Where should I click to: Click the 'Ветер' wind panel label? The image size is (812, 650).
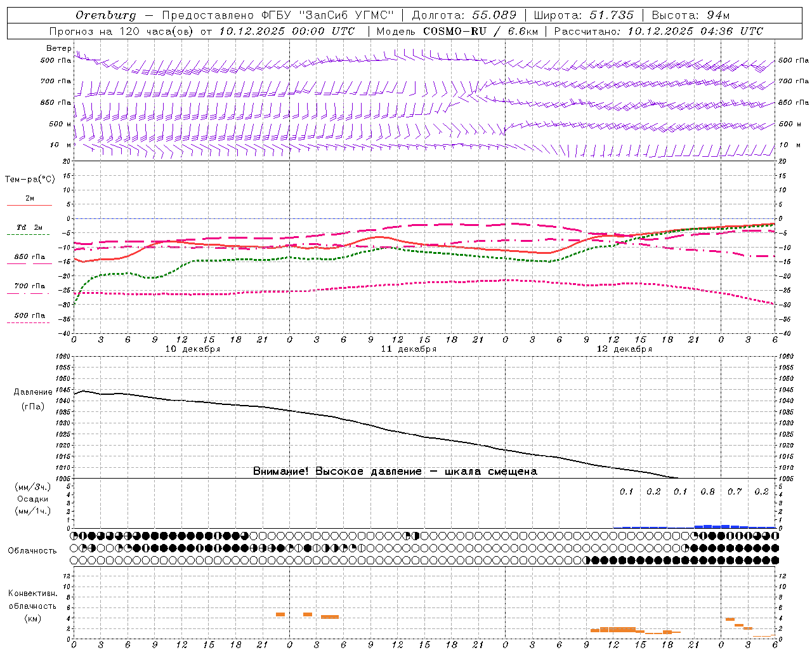tap(59, 48)
